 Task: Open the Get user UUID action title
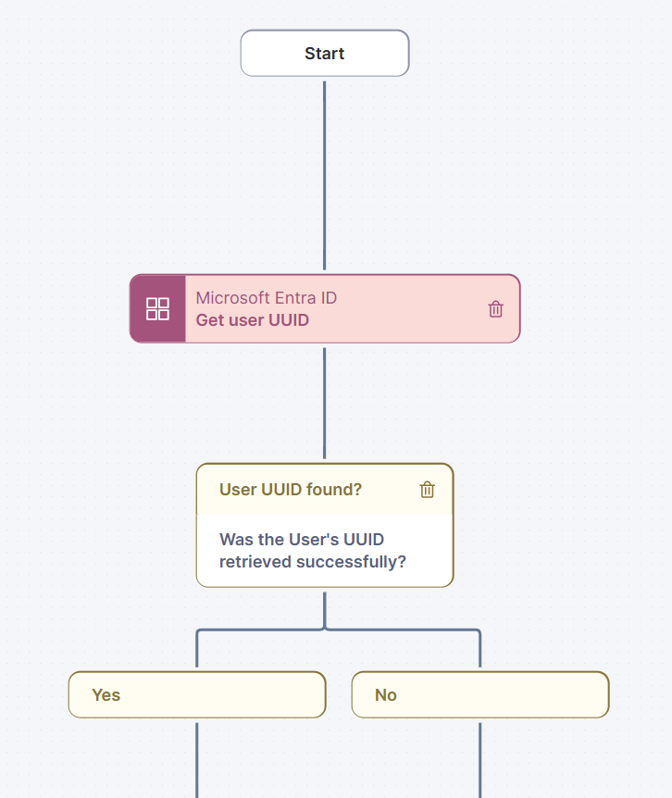point(252,320)
